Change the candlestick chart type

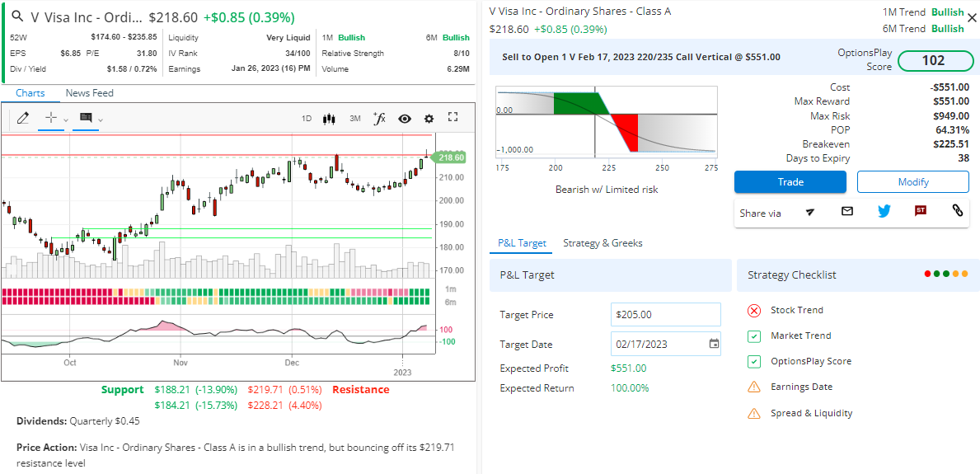[x=330, y=118]
